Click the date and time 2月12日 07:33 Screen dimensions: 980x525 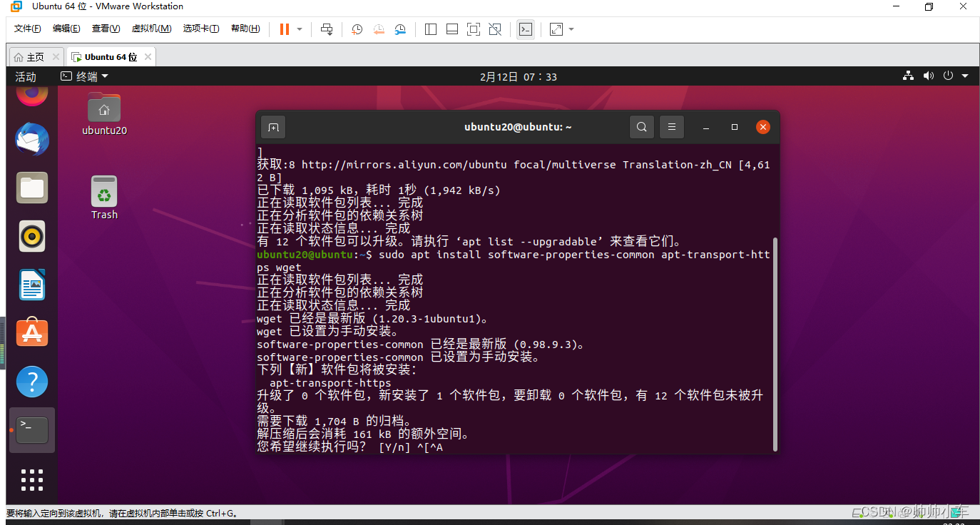[519, 76]
